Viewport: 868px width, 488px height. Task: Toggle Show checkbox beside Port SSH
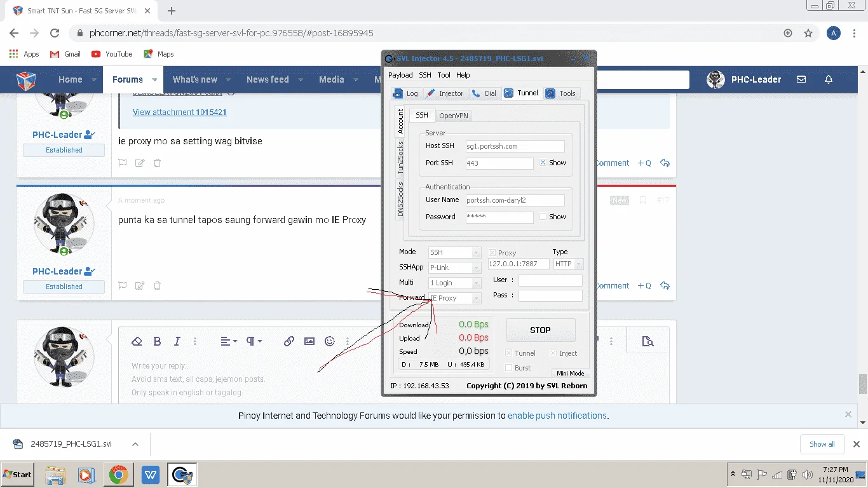coord(543,163)
